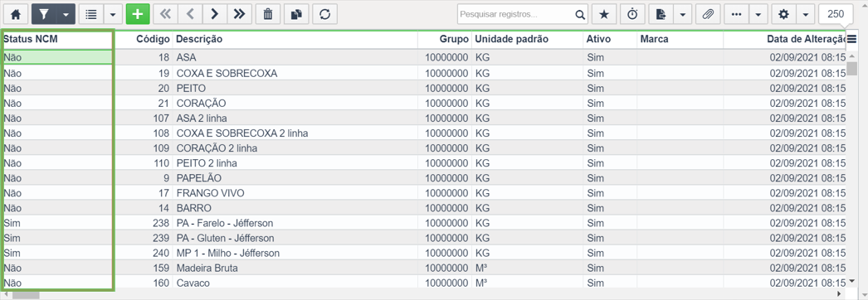Open the filter funnel tool

44,14
